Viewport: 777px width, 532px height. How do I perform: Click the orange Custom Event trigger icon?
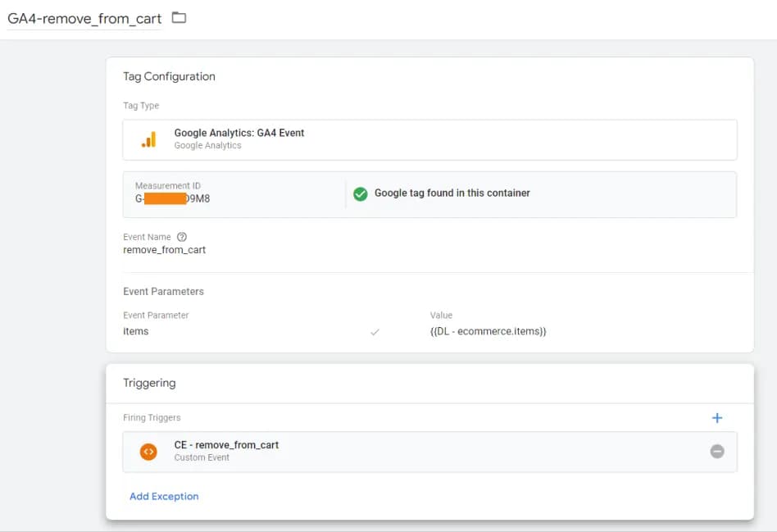click(x=148, y=452)
